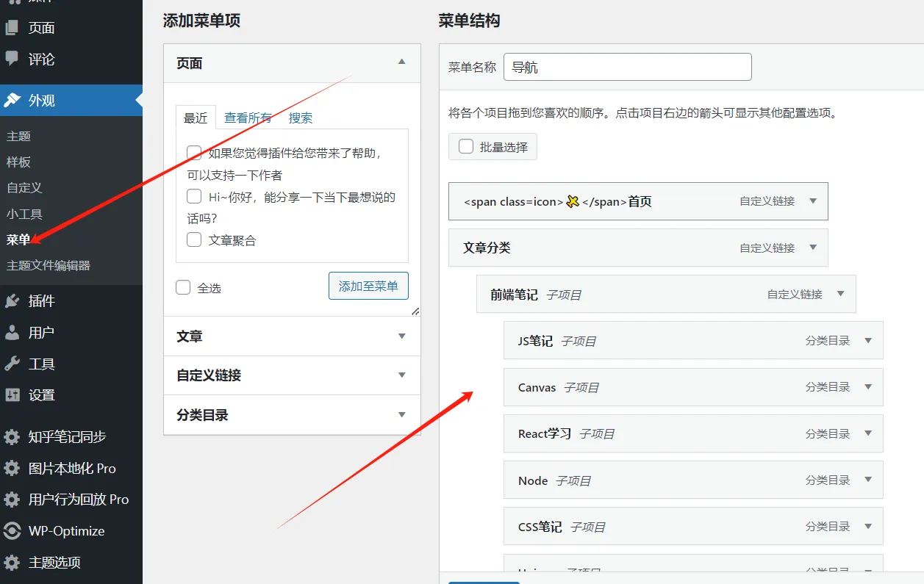Expand the 分类目录 accordion section
The width and height of the screenshot is (924, 584).
coord(292,415)
